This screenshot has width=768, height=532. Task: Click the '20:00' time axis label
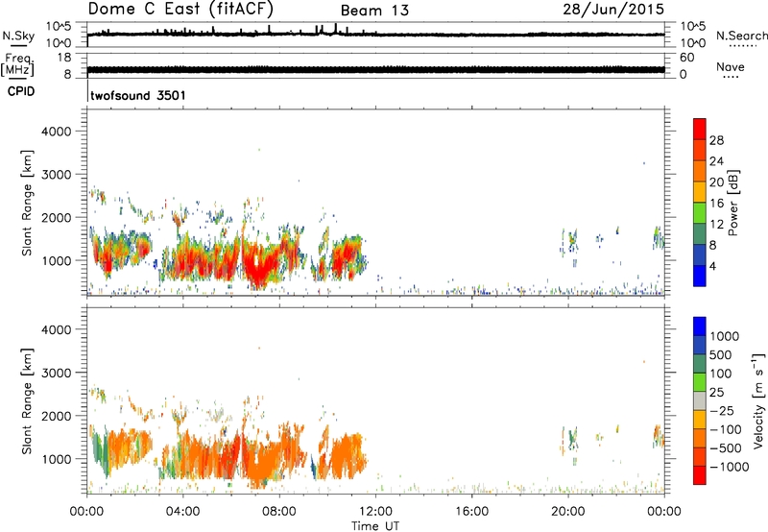(x=568, y=512)
